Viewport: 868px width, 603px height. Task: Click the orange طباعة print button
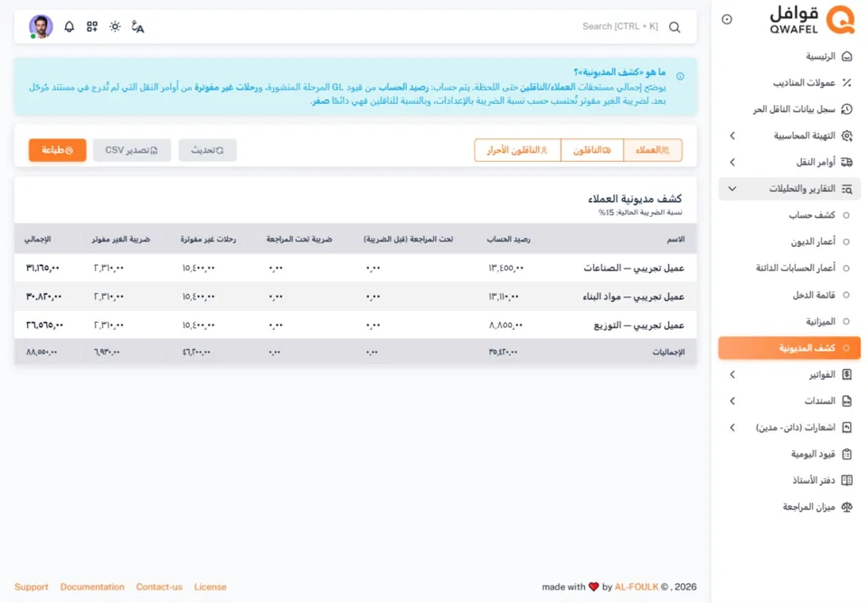click(58, 150)
